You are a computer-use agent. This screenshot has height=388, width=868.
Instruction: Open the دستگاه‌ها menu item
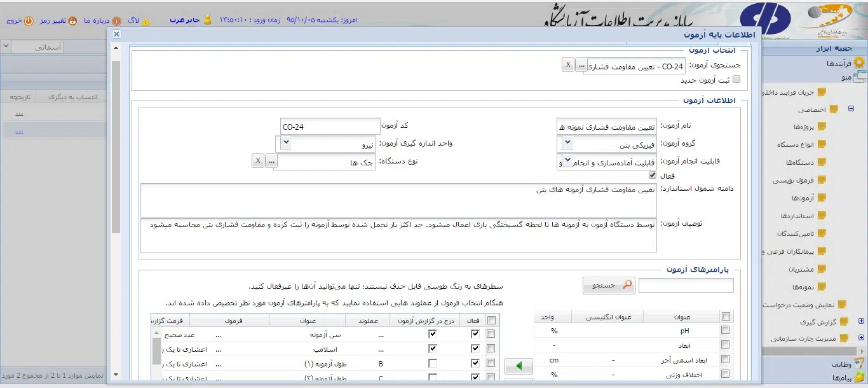[x=800, y=162]
